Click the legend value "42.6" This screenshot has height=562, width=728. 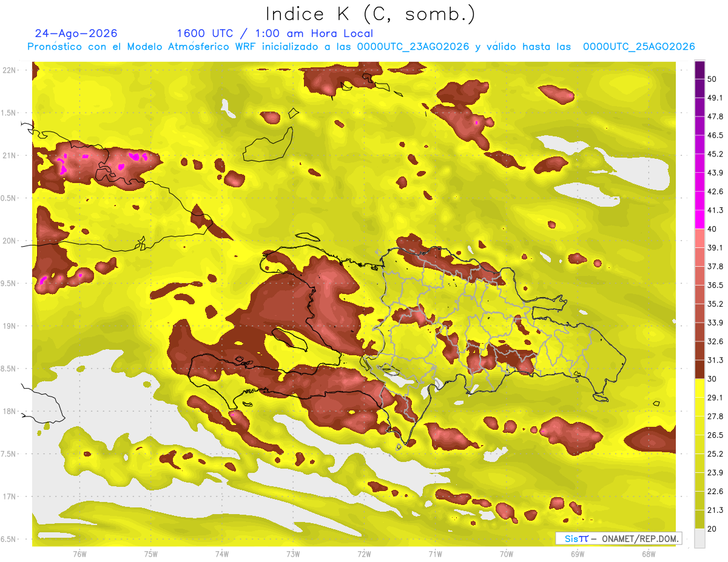click(x=715, y=192)
